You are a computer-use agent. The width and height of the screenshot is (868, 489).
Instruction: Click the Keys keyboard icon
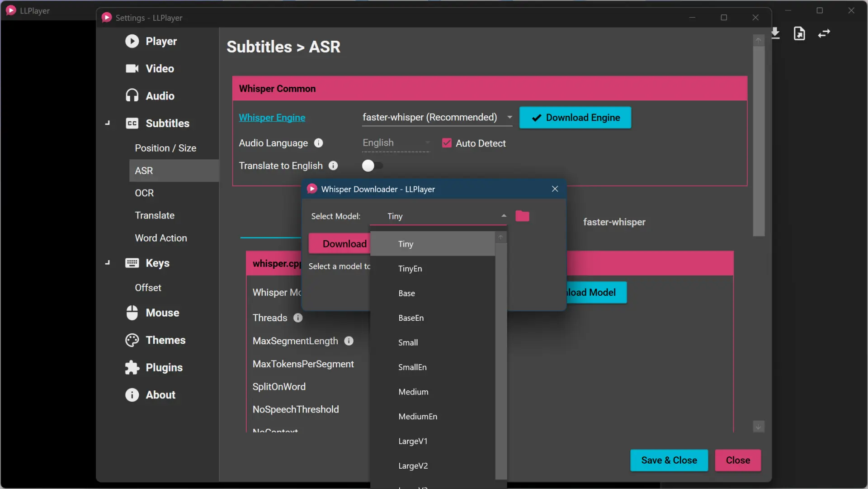[132, 263]
